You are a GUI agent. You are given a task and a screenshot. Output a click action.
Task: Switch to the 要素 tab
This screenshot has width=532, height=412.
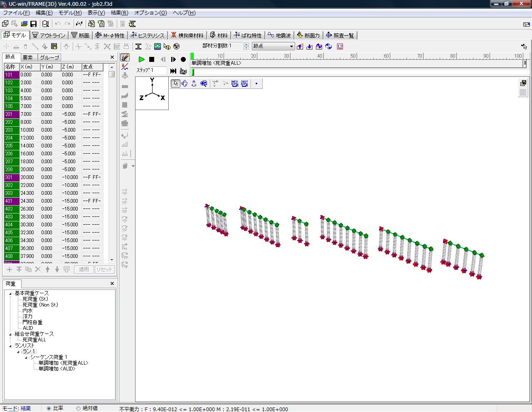click(28, 57)
